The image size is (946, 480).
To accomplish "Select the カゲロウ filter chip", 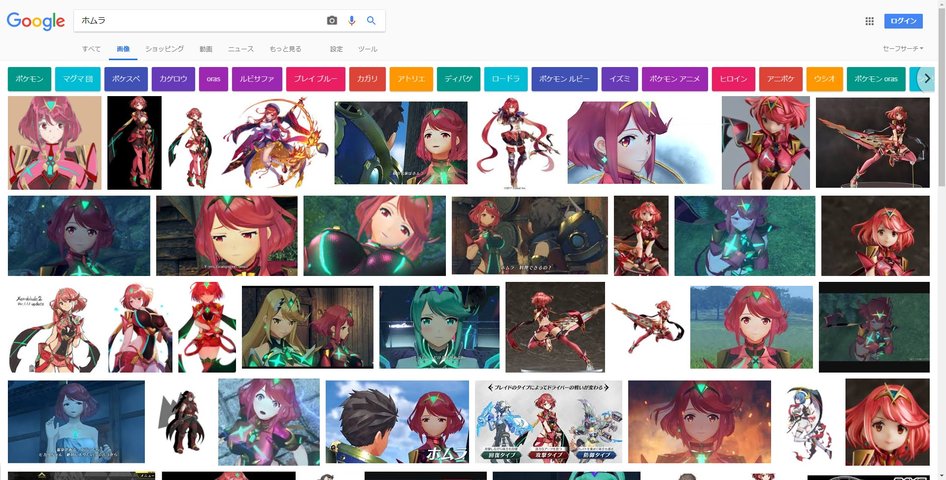I will 174,79.
